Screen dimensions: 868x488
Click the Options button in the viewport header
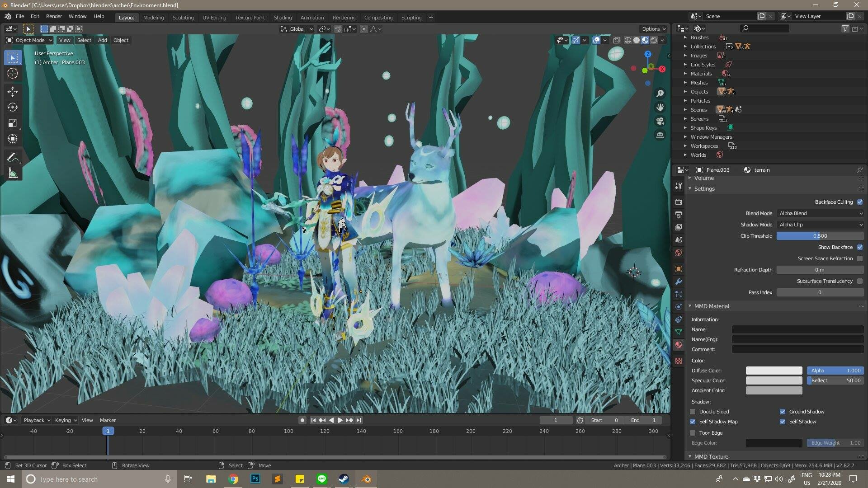pos(651,28)
